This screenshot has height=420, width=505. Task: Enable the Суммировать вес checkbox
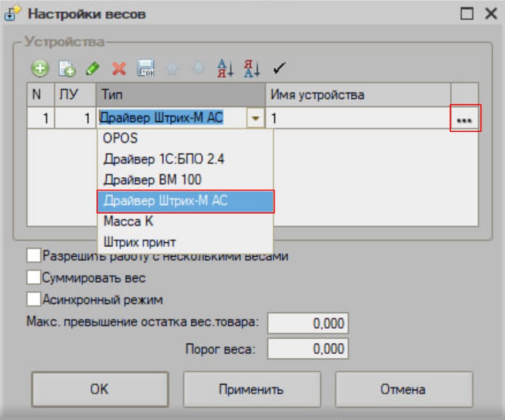coord(34,278)
